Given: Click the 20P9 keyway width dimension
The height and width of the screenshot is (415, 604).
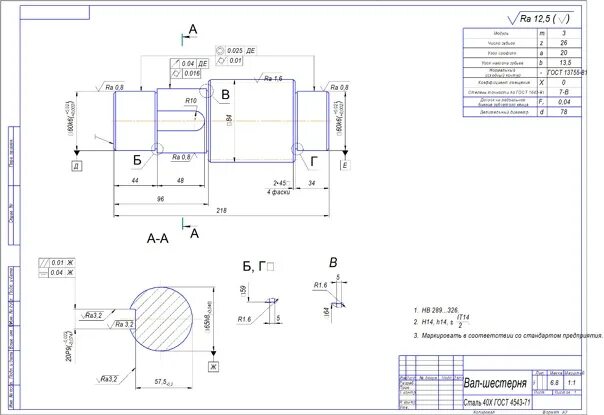Looking at the screenshot, I should pos(69,346).
